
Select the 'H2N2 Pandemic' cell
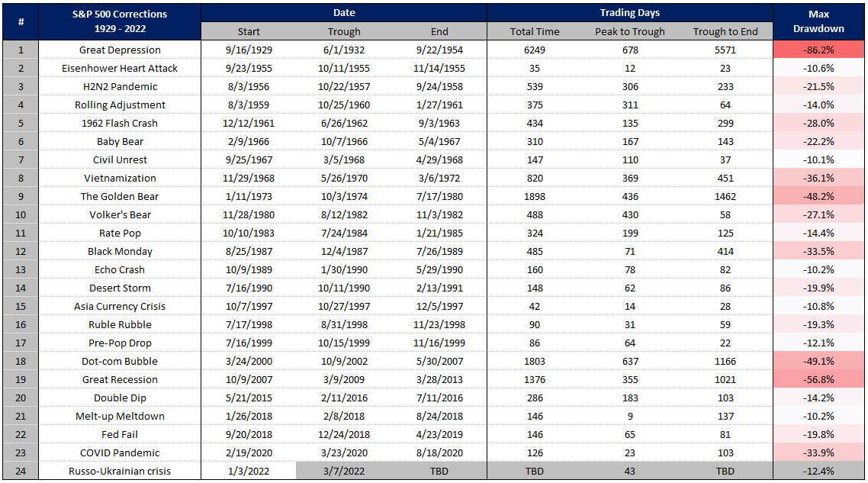pyautogui.click(x=120, y=86)
